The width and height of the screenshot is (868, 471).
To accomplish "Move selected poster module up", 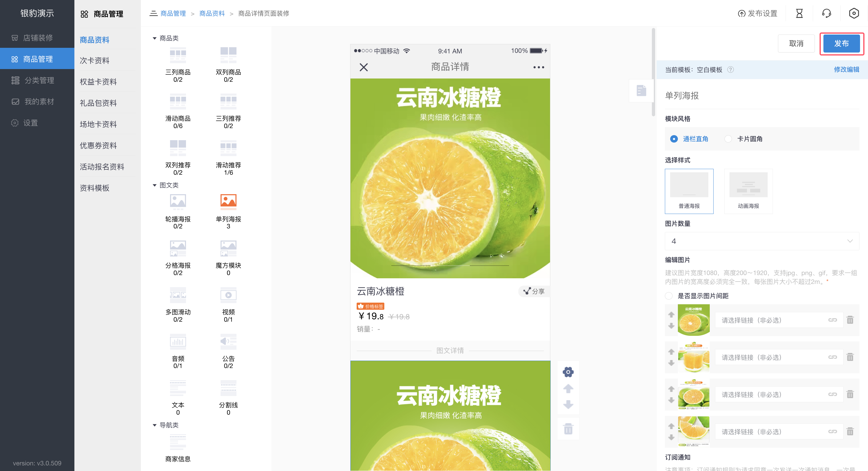I will [x=568, y=388].
